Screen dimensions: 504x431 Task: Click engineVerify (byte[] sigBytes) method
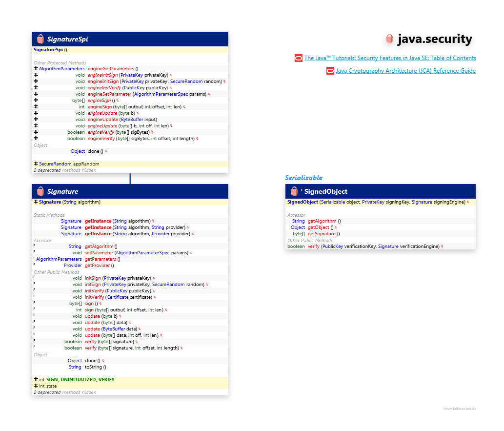(119, 132)
